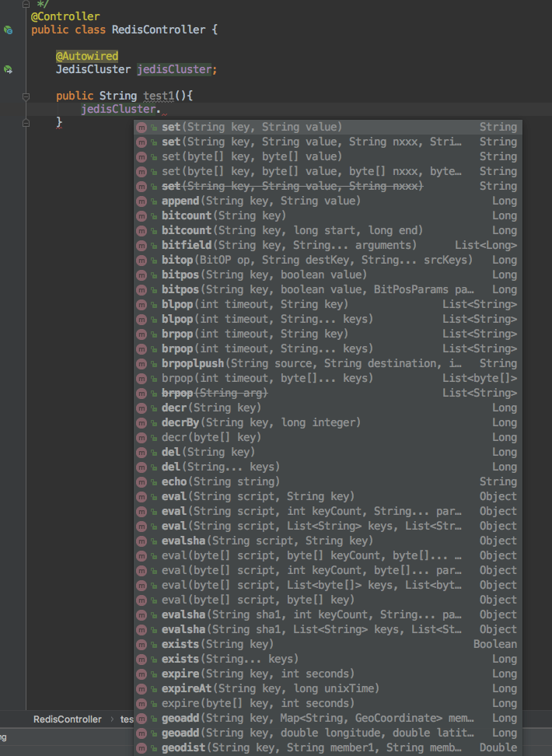The image size is (552, 756).
Task: Click method icon beside append entry
Action: click(x=141, y=201)
